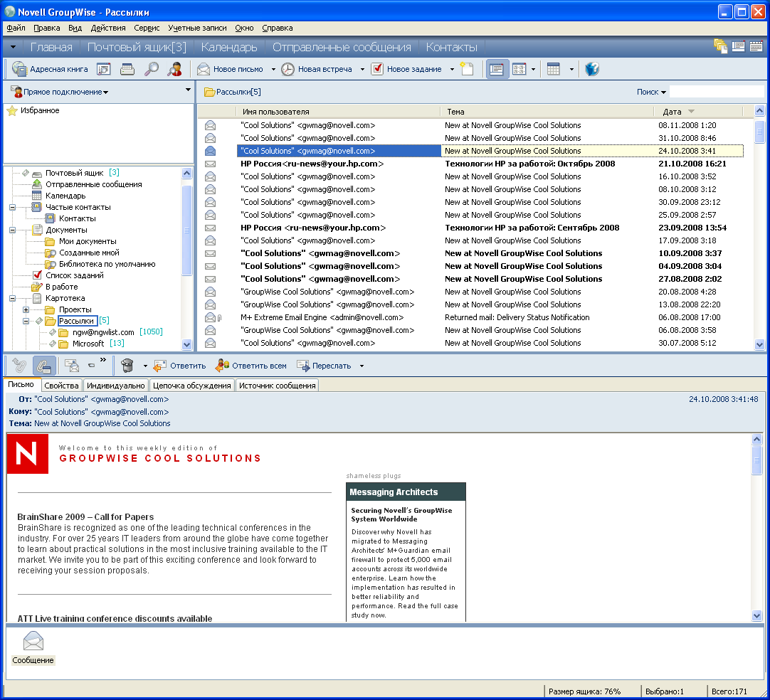Screen dimensions: 770x700
Task: Click message list vertical scrollbar down arrow
Action: 759,344
